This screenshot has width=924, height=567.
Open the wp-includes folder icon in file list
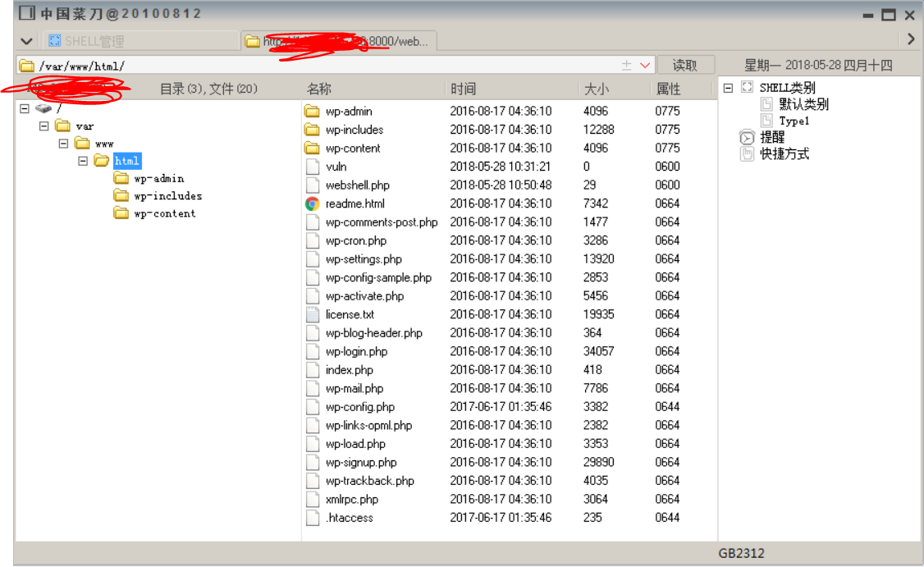point(312,130)
